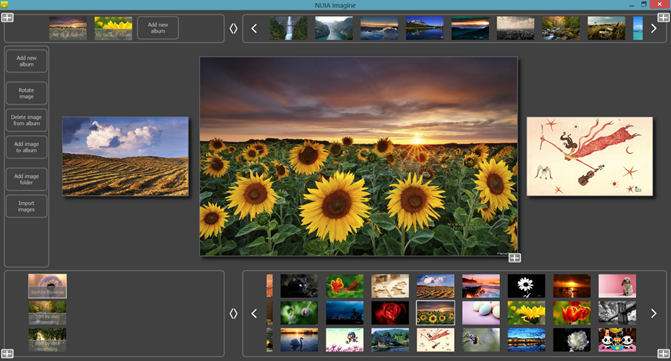Select the red rose thumbnail in the grid
The height and width of the screenshot is (361, 671).
click(x=390, y=313)
